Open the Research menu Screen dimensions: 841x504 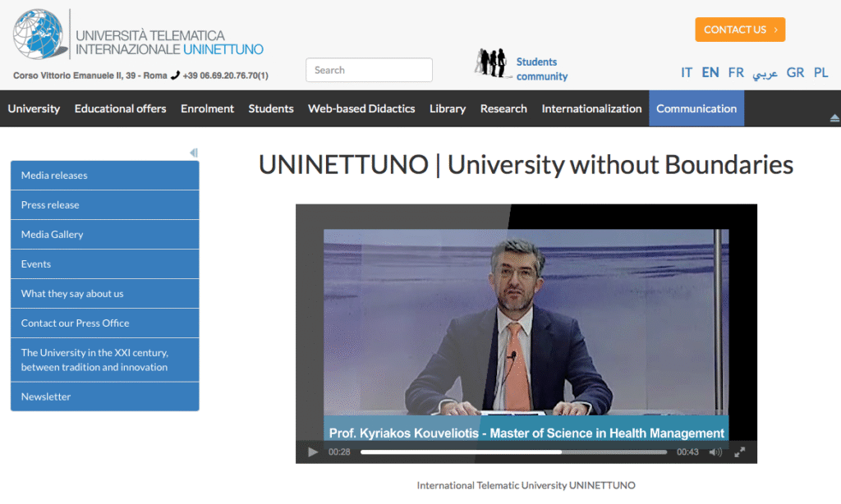pyautogui.click(x=503, y=108)
